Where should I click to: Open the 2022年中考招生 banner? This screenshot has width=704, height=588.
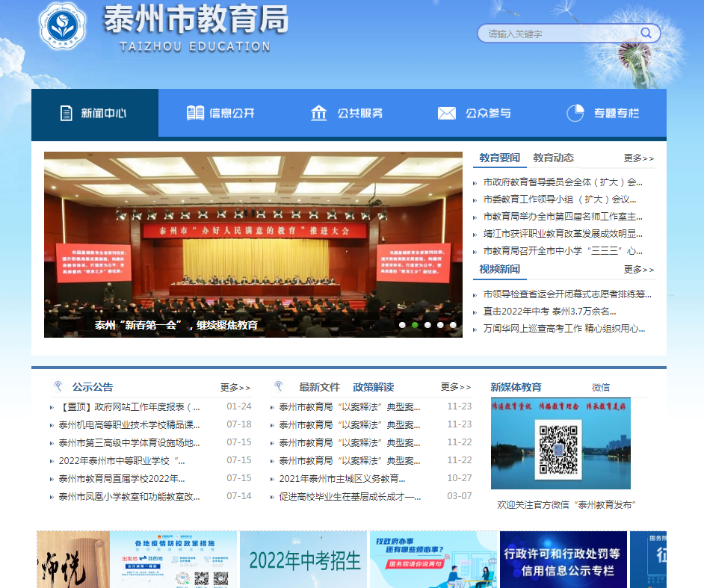(303, 560)
